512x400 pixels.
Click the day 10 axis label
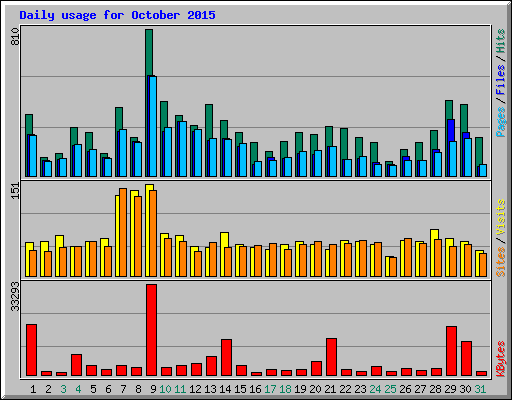165,389
